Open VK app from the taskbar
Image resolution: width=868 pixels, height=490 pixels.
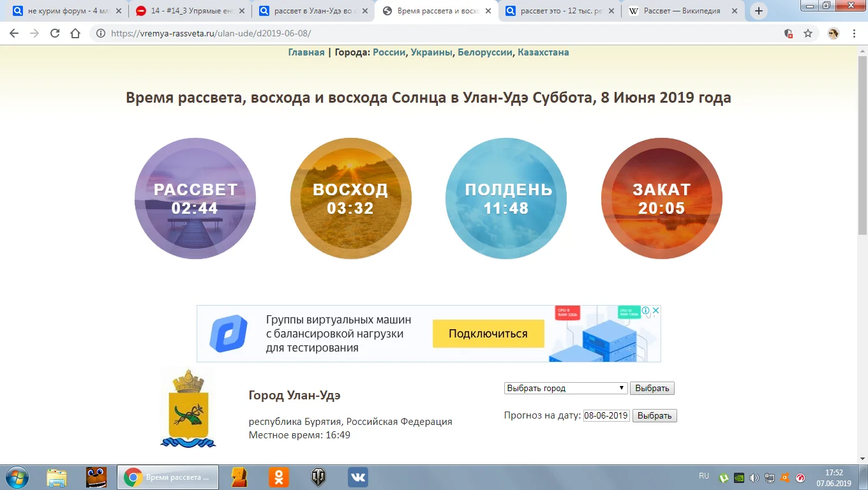(357, 477)
